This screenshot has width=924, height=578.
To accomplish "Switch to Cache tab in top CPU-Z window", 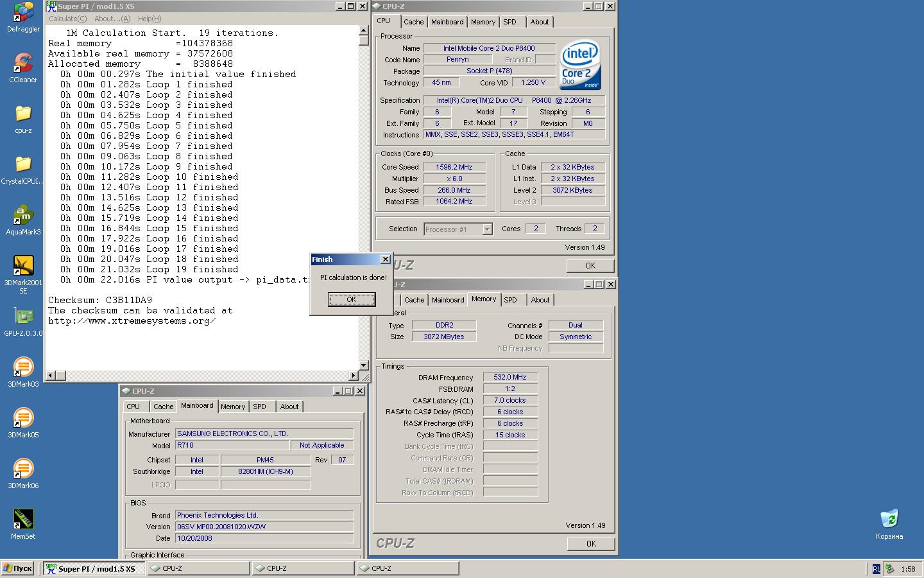I will pos(413,22).
